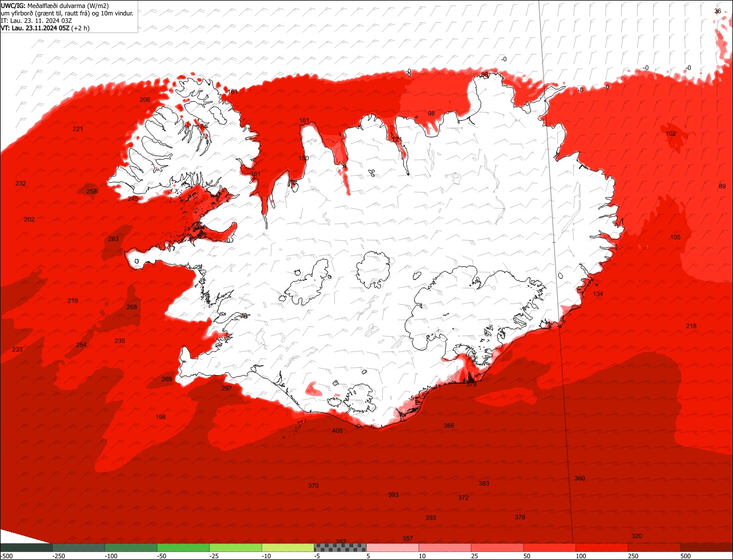Viewport: 733px width, 560px height.
Task: Click the flux value 254
Action: [81, 345]
